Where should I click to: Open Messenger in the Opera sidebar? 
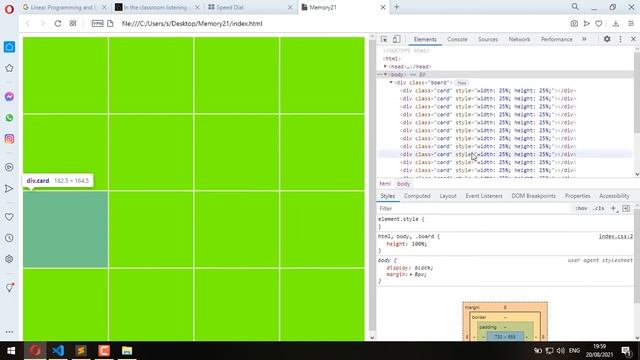tap(9, 96)
